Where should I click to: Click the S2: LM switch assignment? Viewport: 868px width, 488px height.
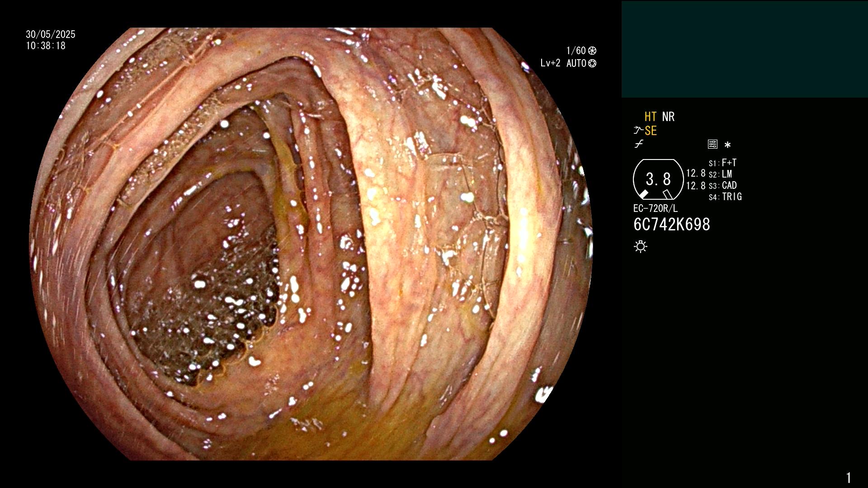[720, 174]
